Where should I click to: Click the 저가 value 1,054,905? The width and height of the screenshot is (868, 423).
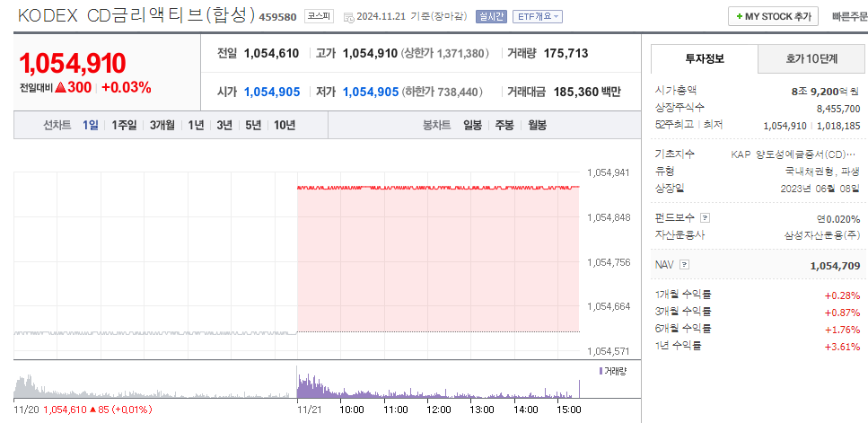371,92
